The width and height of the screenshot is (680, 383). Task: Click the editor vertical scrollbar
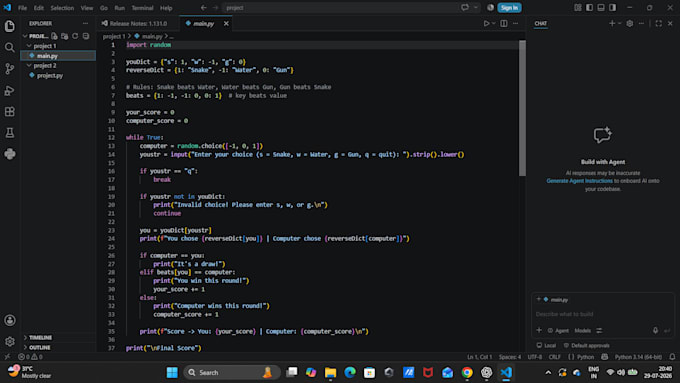coord(522,108)
